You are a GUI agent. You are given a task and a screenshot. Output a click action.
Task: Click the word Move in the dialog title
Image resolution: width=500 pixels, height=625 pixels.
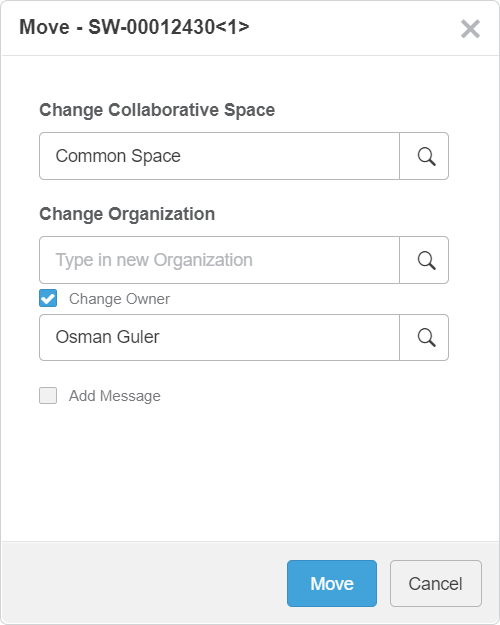[x=44, y=28]
